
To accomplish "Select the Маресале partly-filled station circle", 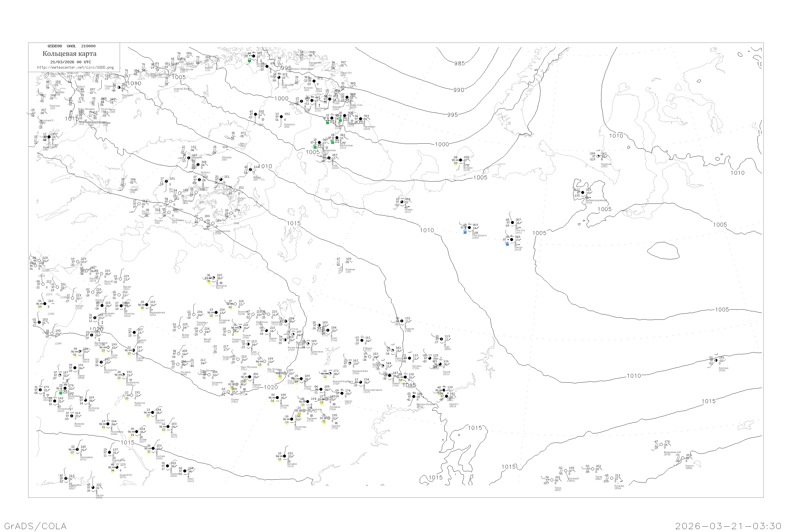I will pyautogui.click(x=598, y=156).
